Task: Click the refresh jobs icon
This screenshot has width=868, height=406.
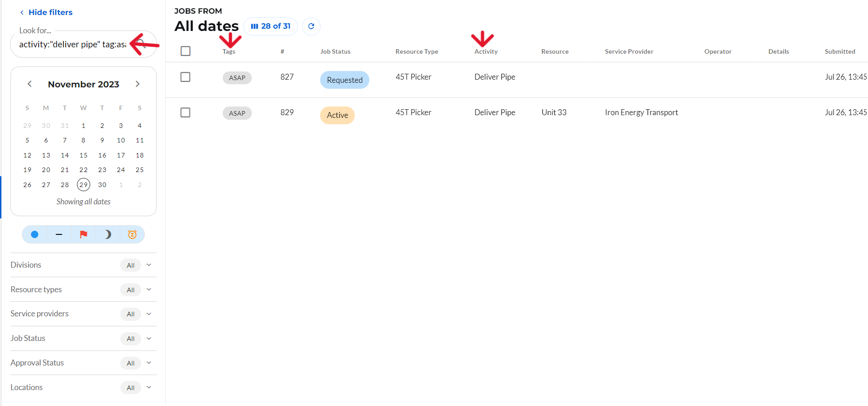Action: click(311, 26)
